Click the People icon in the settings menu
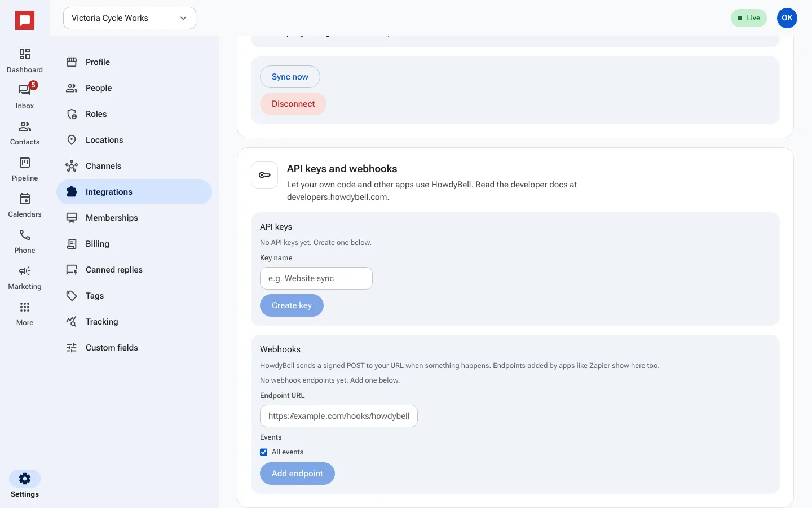Viewport: 812px width, 508px height. [x=72, y=88]
